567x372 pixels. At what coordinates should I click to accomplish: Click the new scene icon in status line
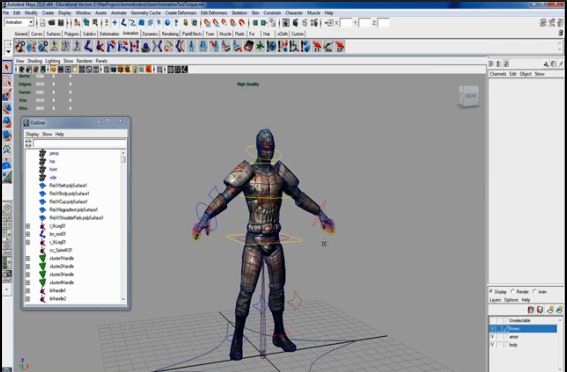(x=43, y=23)
